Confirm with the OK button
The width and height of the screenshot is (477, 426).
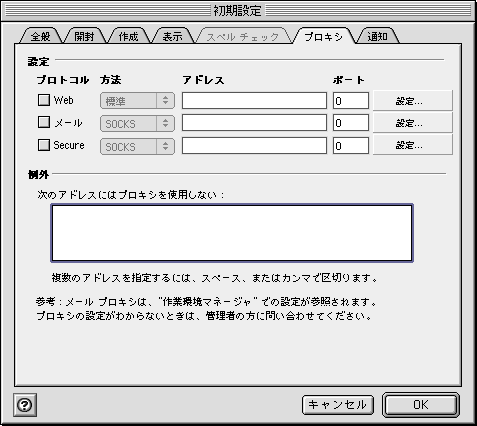421,405
